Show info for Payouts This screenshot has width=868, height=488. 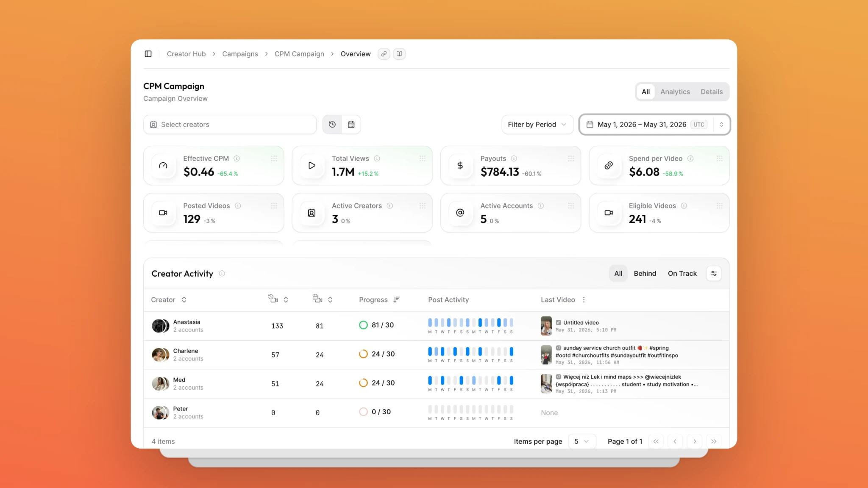pyautogui.click(x=514, y=158)
